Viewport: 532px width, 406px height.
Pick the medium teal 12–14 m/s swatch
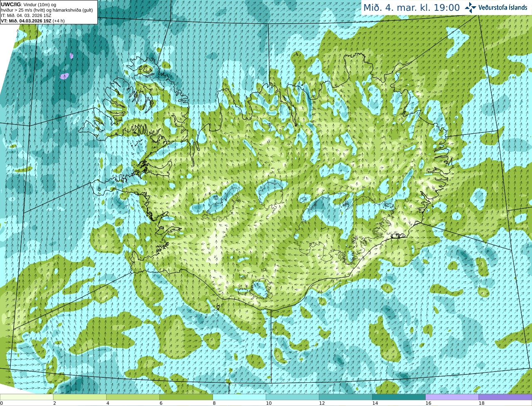click(x=346, y=397)
